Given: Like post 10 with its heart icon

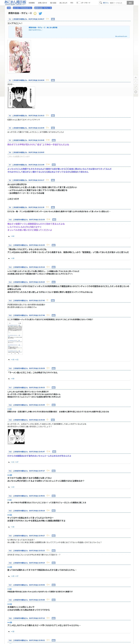Looking at the screenshot, I should click(47, 219).
